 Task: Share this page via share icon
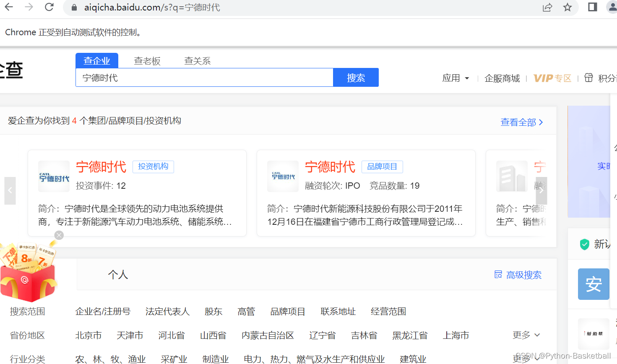pos(547,8)
